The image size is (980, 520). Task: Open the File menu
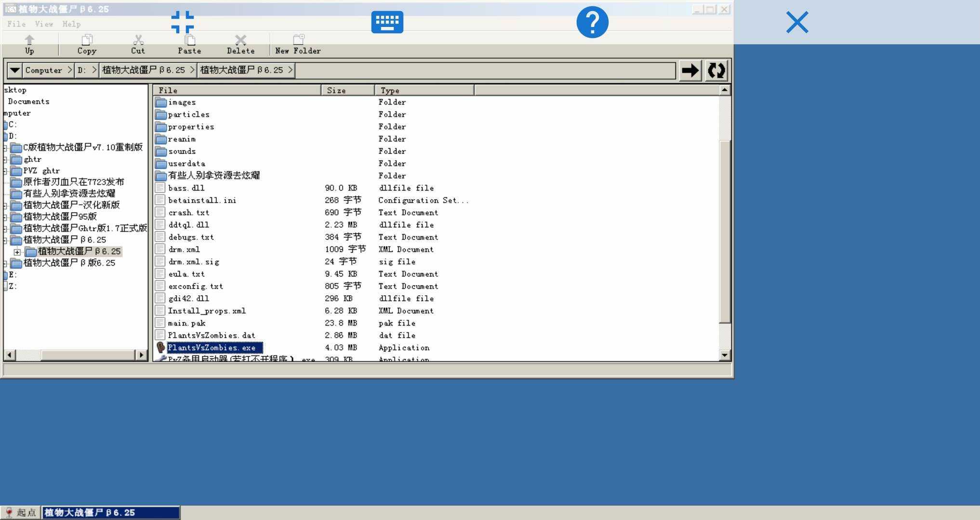click(16, 24)
